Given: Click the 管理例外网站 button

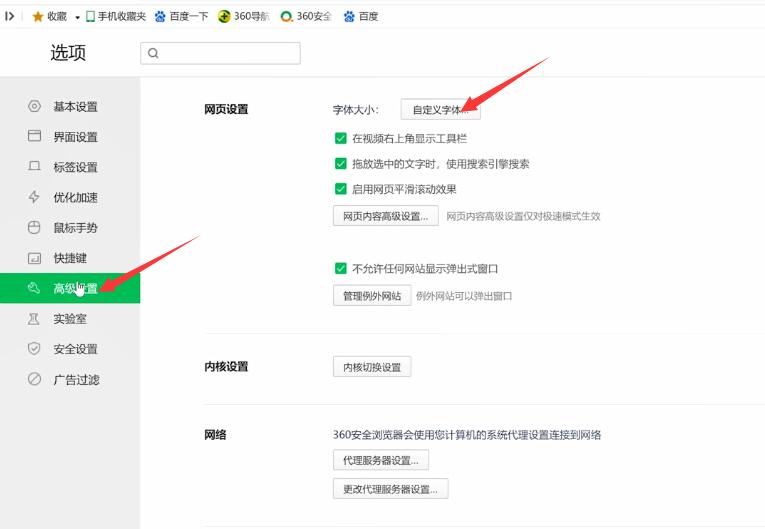Looking at the screenshot, I should tap(372, 296).
